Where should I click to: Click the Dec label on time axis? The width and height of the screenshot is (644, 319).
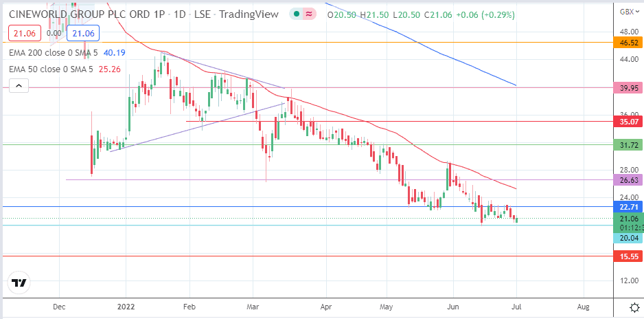click(59, 307)
